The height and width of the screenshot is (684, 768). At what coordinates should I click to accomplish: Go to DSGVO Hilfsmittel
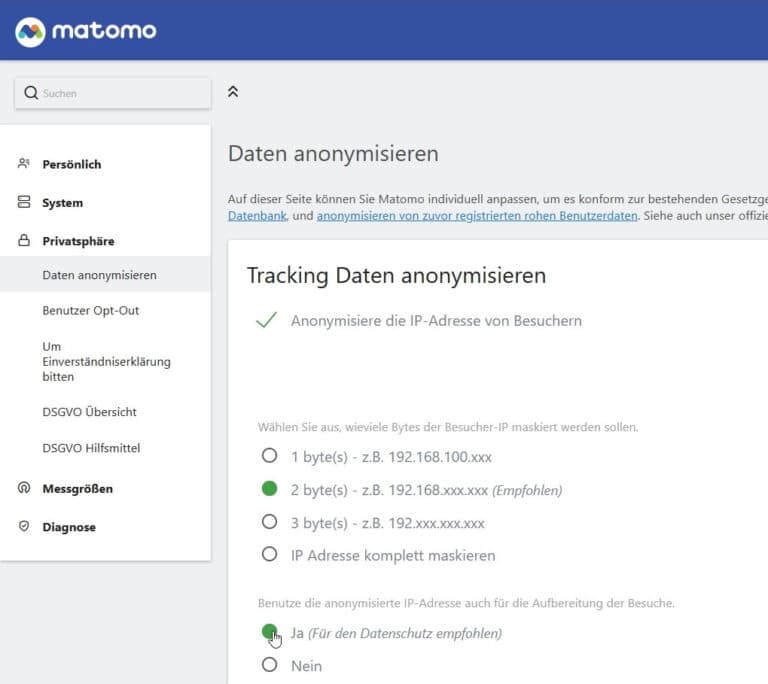91,448
